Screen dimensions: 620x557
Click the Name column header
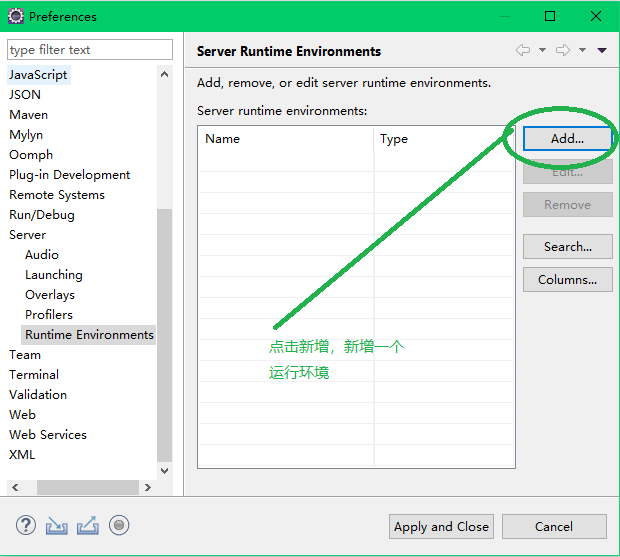286,139
